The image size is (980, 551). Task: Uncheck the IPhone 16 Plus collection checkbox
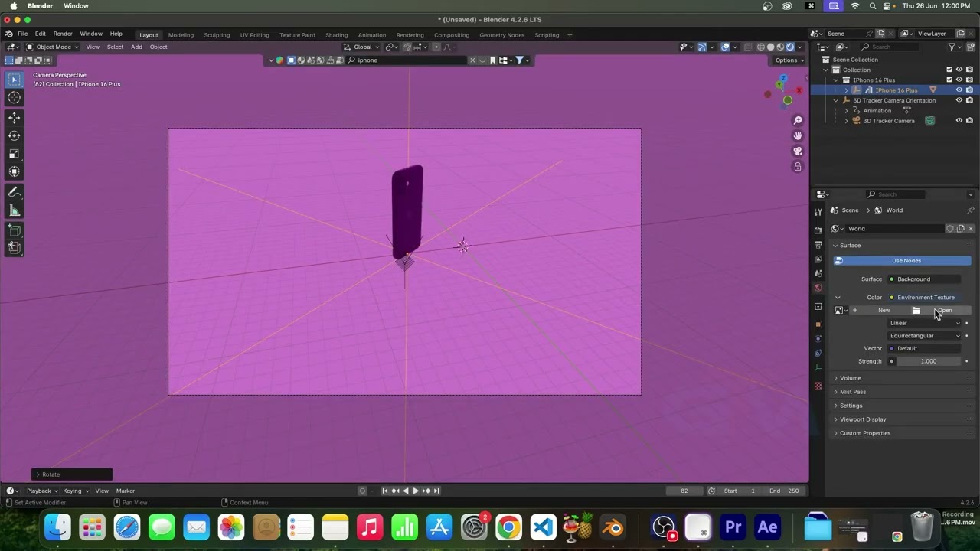[x=949, y=80]
